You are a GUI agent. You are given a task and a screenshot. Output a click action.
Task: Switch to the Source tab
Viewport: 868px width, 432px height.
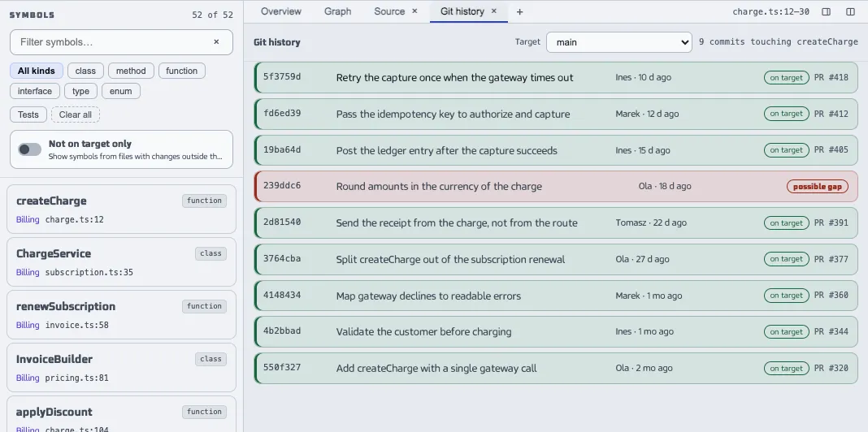coord(389,11)
